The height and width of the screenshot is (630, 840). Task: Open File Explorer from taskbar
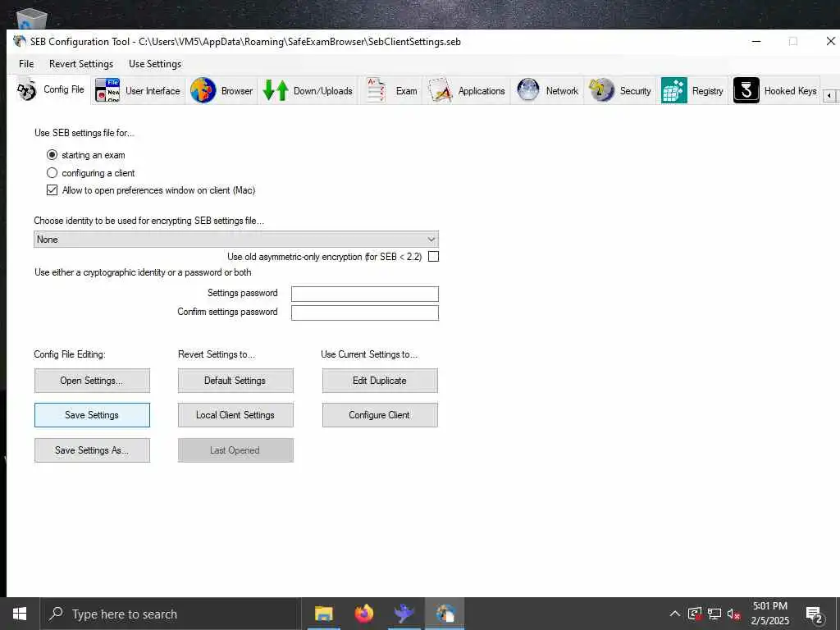point(323,614)
